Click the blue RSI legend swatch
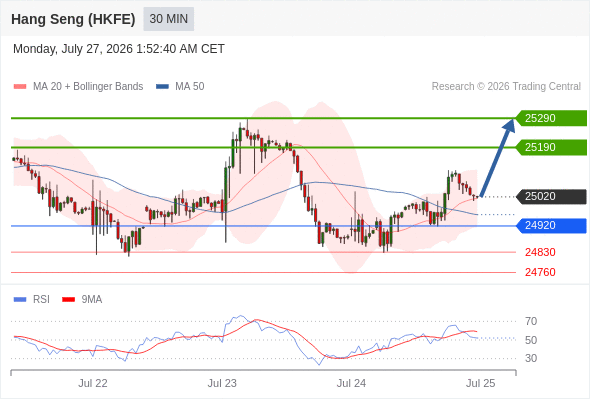Viewport: 590px width, 400px height. pos(20,300)
